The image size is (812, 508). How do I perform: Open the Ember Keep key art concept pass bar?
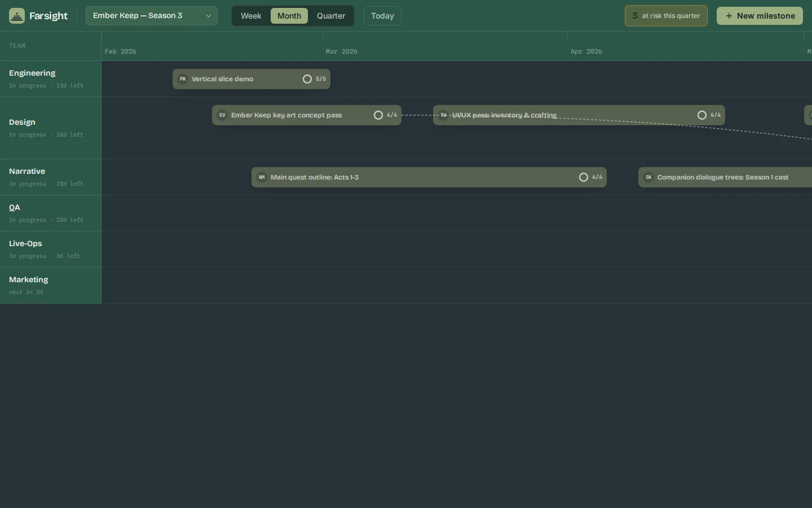(x=307, y=115)
